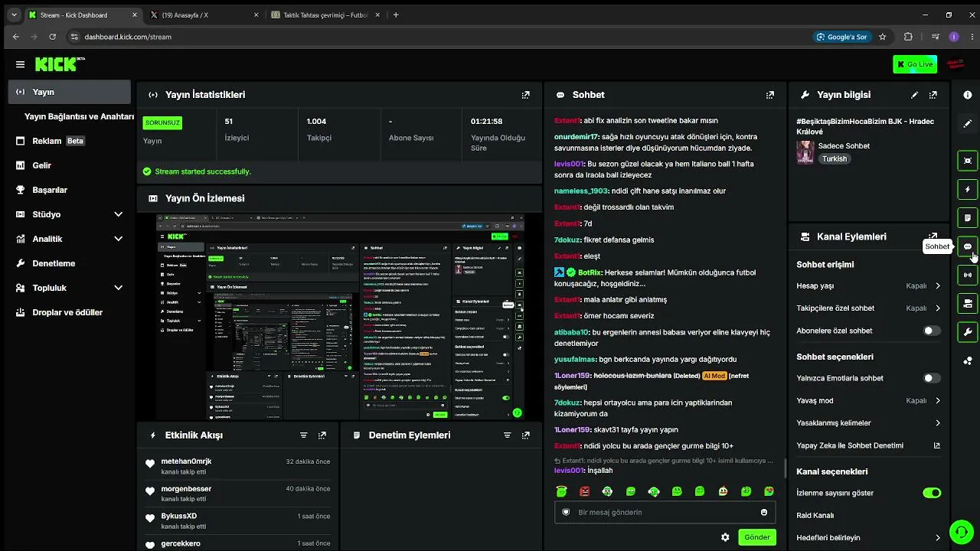Switch to the Taktik Tahtası tab
This screenshot has height=551, width=980.
coord(326,15)
